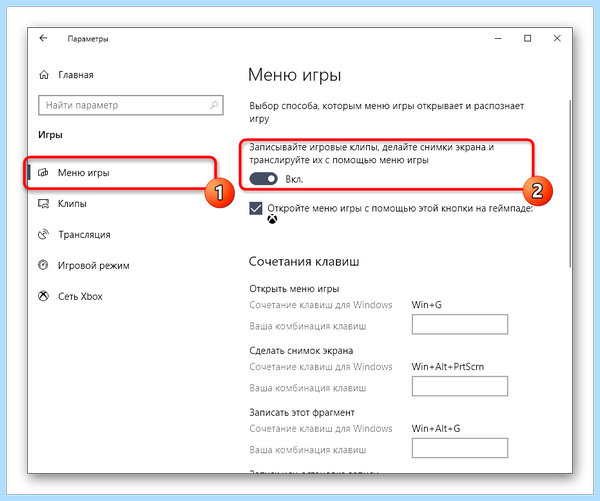Click the settings page vertical scrollbar
The width and height of the screenshot is (600, 501).
[570, 184]
